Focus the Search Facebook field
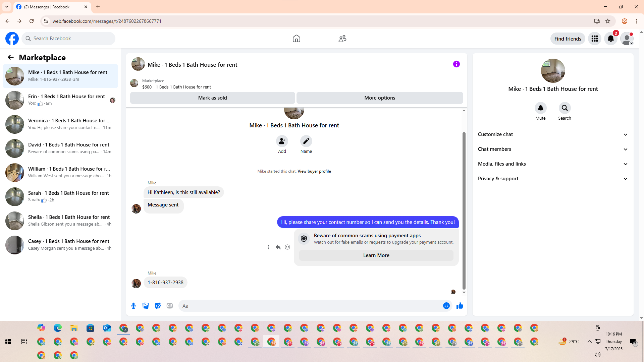This screenshot has height=362, width=644. click(68, 39)
